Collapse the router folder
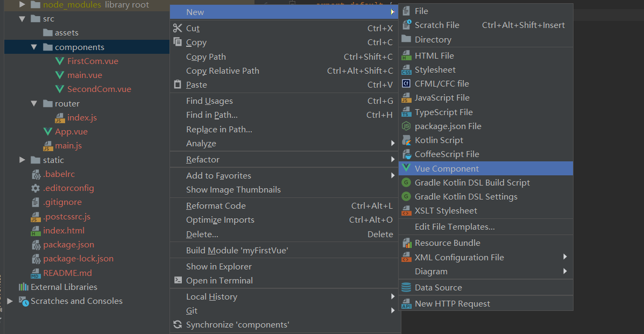This screenshot has width=644, height=334. (34, 104)
